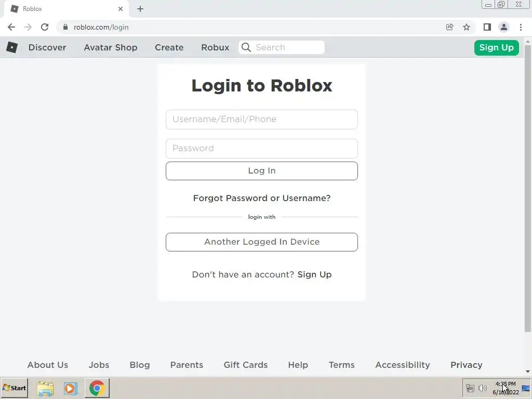
Task: Click the Roblox logo in navigation bar
Action: pyautogui.click(x=12, y=47)
